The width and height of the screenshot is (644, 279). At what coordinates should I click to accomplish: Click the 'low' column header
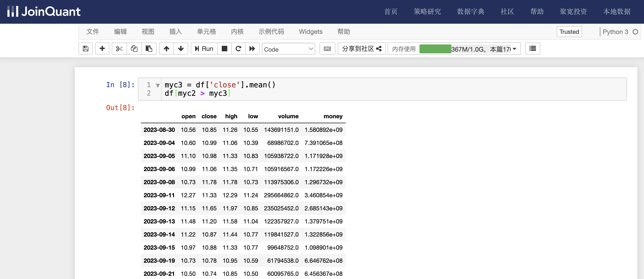click(x=253, y=116)
